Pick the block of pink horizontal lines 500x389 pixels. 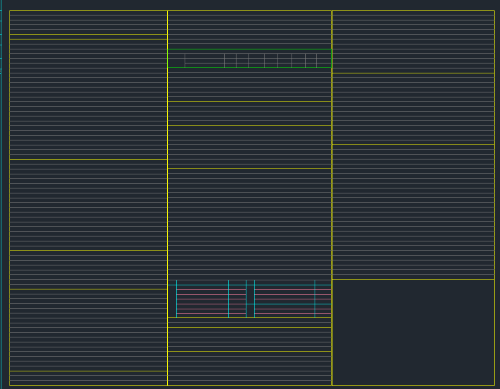point(254,301)
